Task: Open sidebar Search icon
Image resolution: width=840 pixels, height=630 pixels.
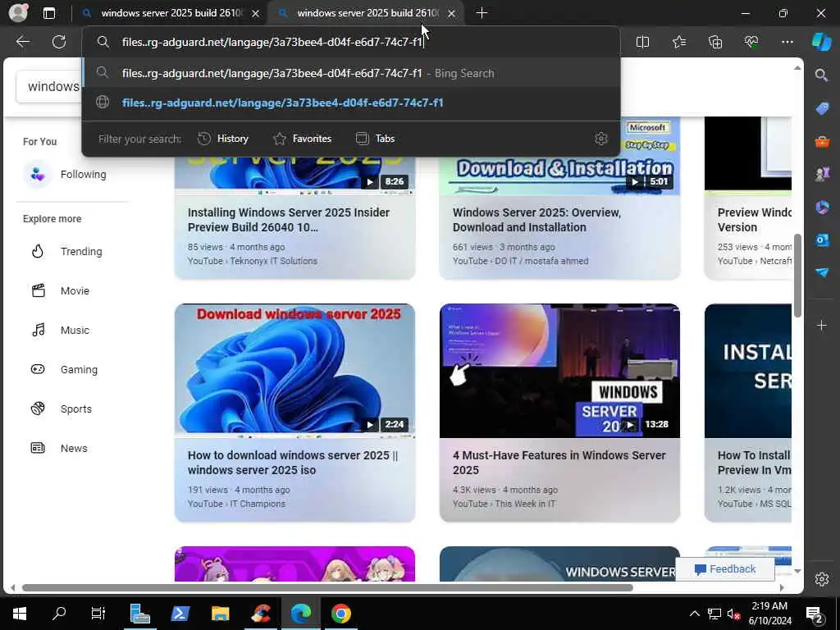Action: (x=821, y=75)
